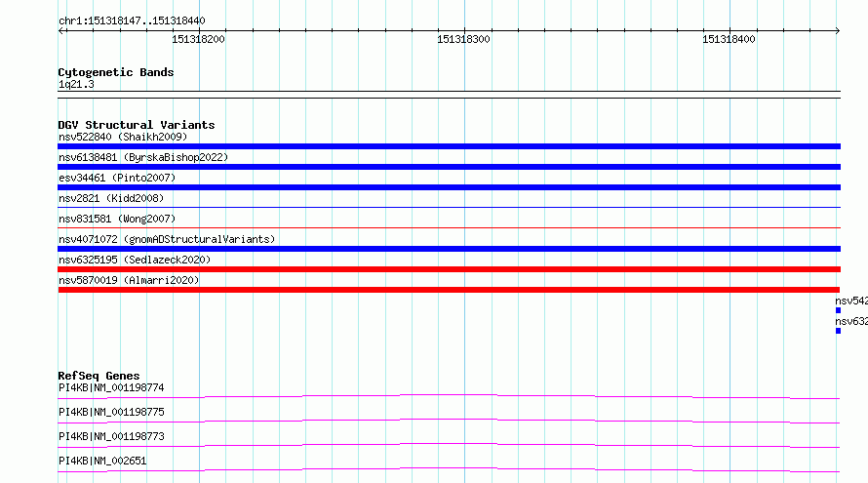Click the left arrow on the ruler

61,31
